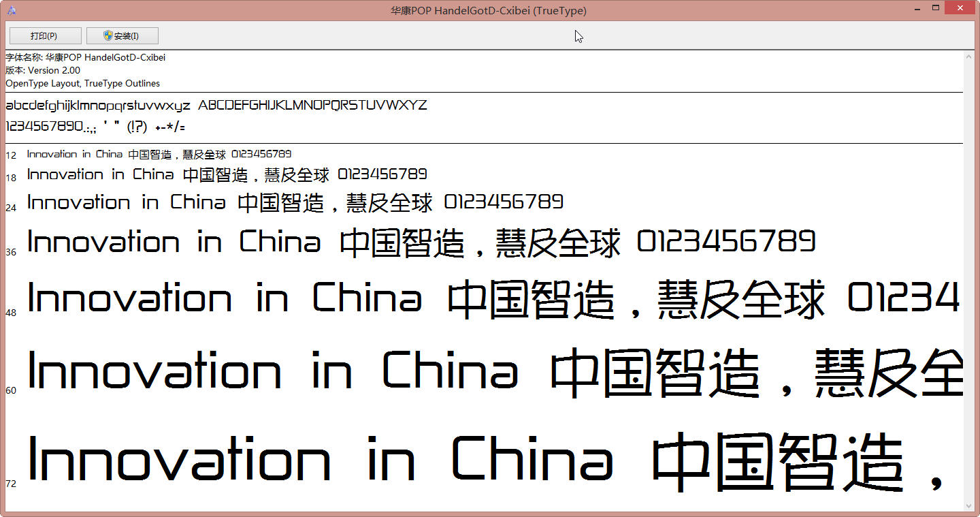Click the vertical scrollbar track
The height and width of the screenshot is (517, 980).
[969, 281]
